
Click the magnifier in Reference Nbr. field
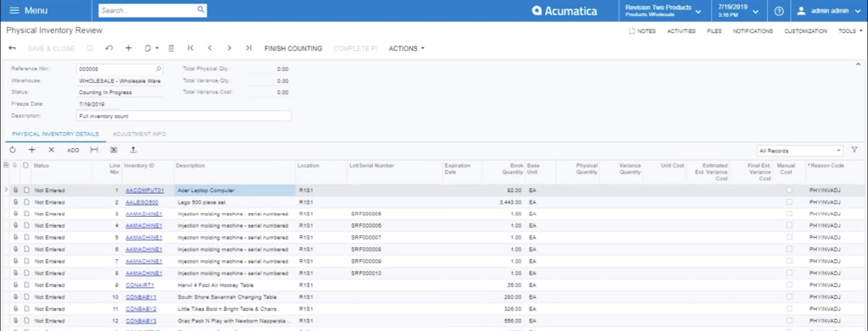coord(159,69)
